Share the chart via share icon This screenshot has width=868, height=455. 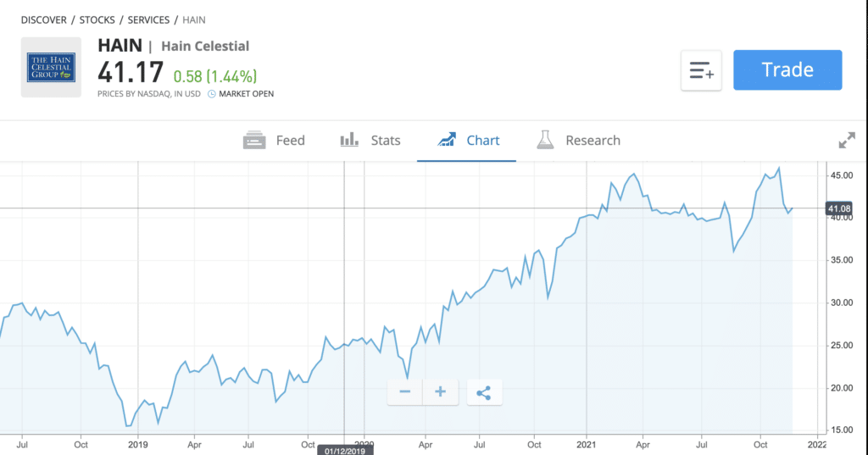click(484, 392)
